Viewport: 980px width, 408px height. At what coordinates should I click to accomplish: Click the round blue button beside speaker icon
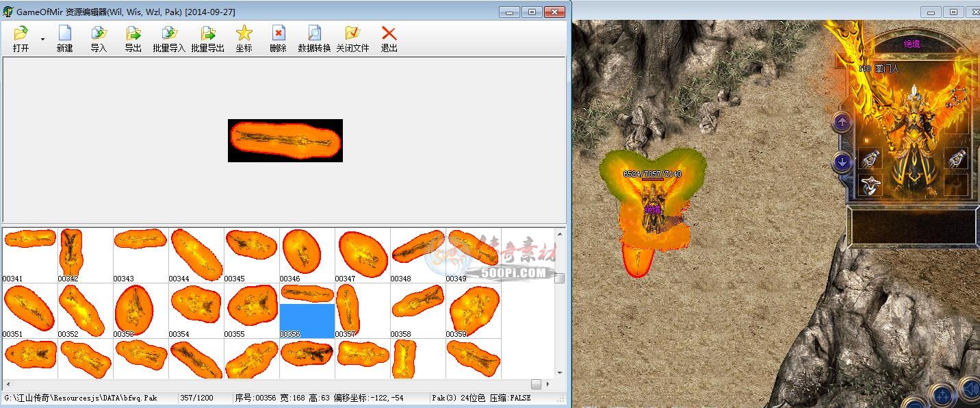tap(943, 395)
